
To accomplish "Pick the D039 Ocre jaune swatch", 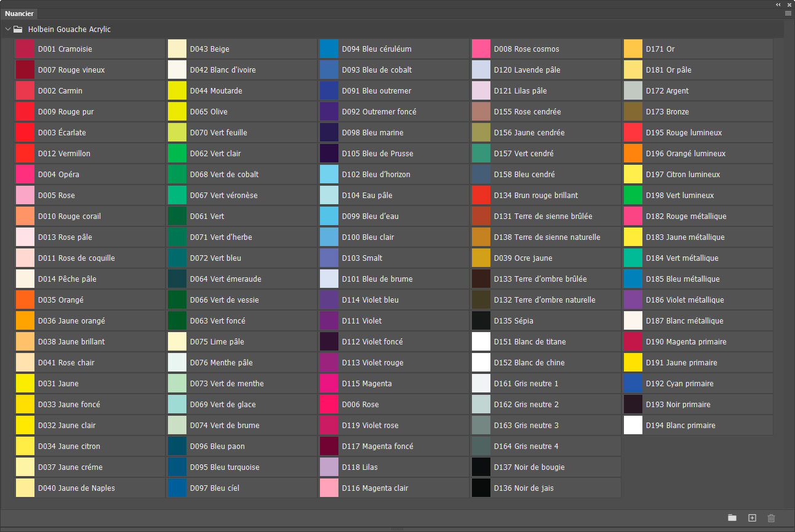I will pos(481,258).
